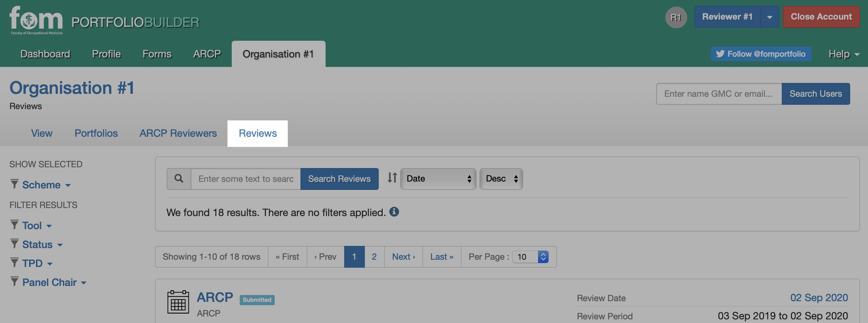Open the Reviewer #1 dropdown arrow
Screen dimensions: 868x323
tap(769, 17)
